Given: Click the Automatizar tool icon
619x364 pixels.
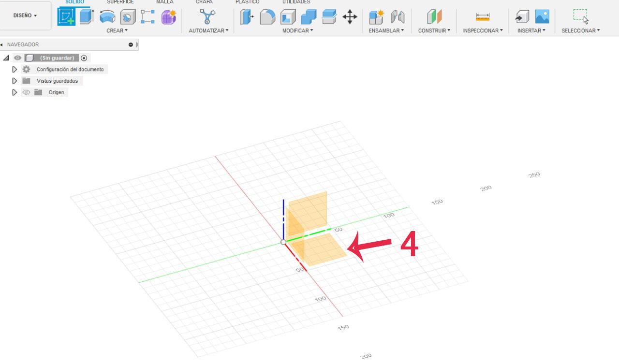Looking at the screenshot, I should [208, 17].
